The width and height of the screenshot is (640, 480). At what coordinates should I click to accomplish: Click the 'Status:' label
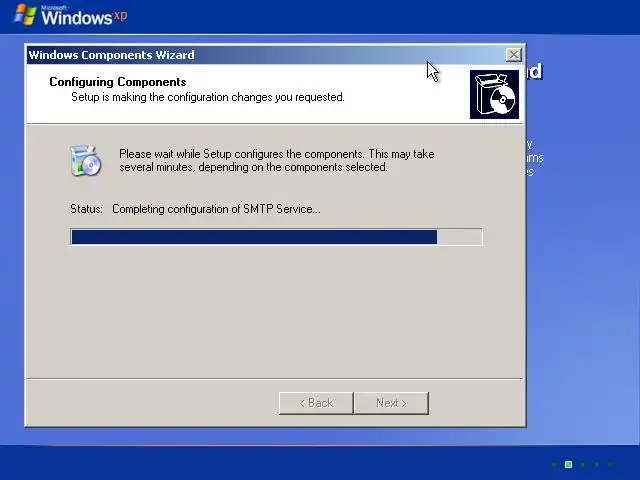[86, 209]
